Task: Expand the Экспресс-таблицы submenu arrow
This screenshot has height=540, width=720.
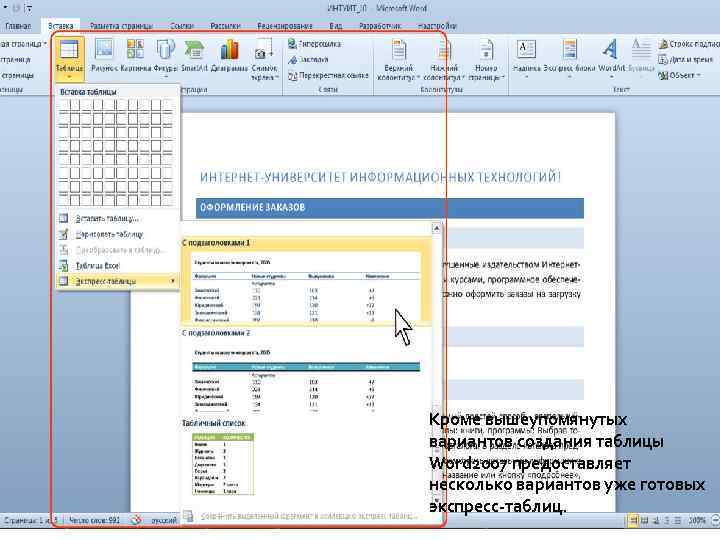Action: click(x=173, y=281)
